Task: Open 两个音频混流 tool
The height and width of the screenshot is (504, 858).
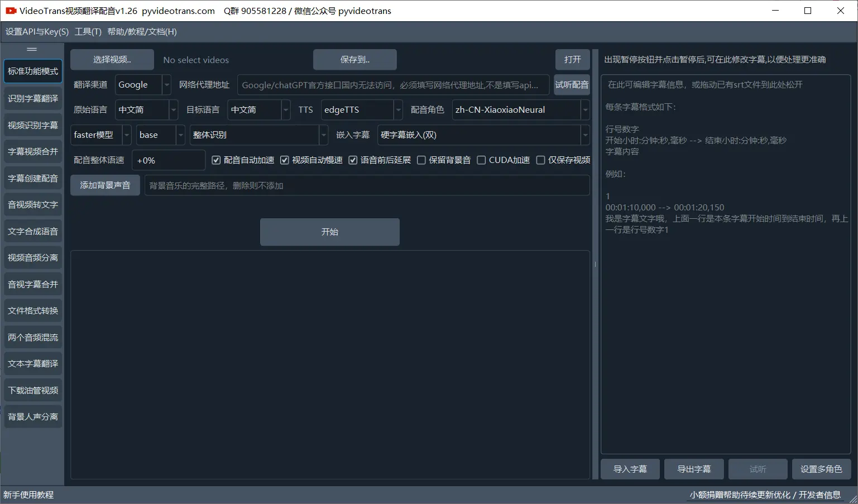Action: coord(33,337)
